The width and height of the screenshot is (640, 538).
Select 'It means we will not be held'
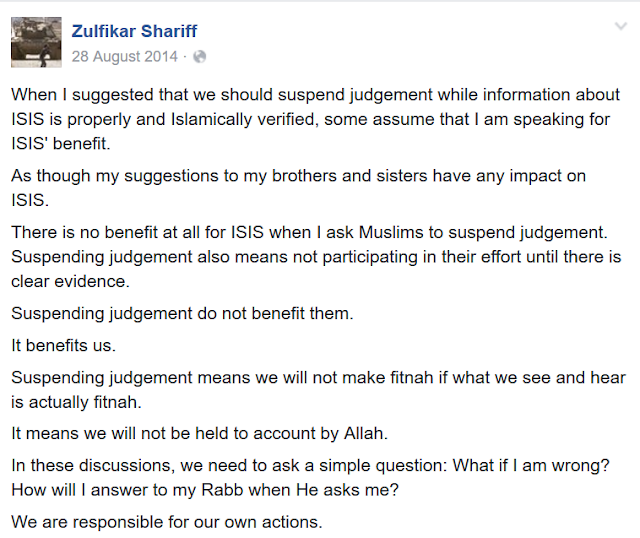[x=199, y=434]
